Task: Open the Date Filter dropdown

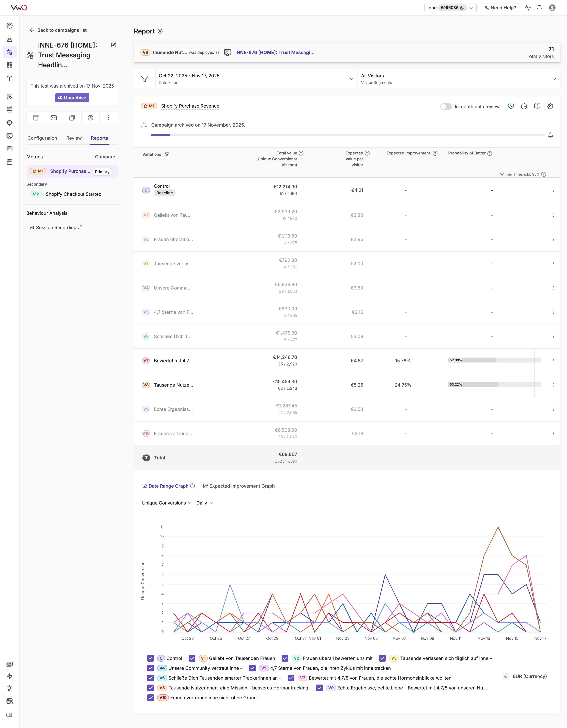Action: (256, 79)
